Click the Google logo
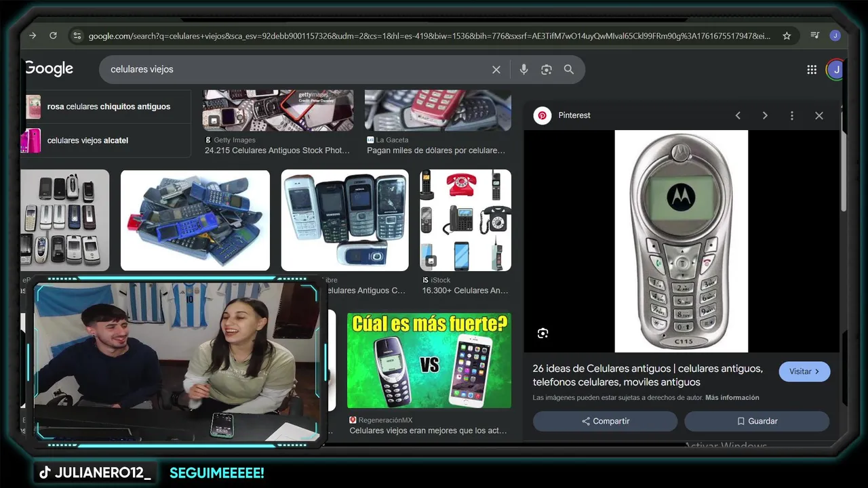The width and height of the screenshot is (868, 488). 49,69
